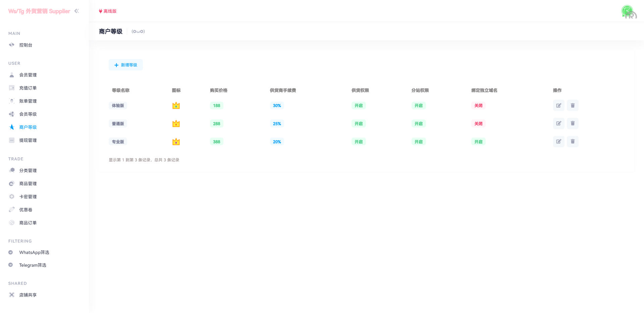
Task: Delete the 专业版 level with trash icon
Action: pos(573,142)
